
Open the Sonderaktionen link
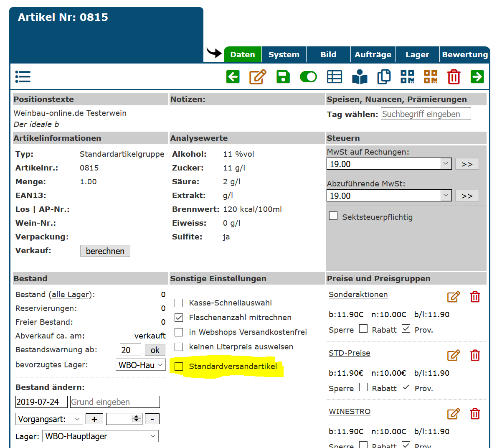coord(358,295)
